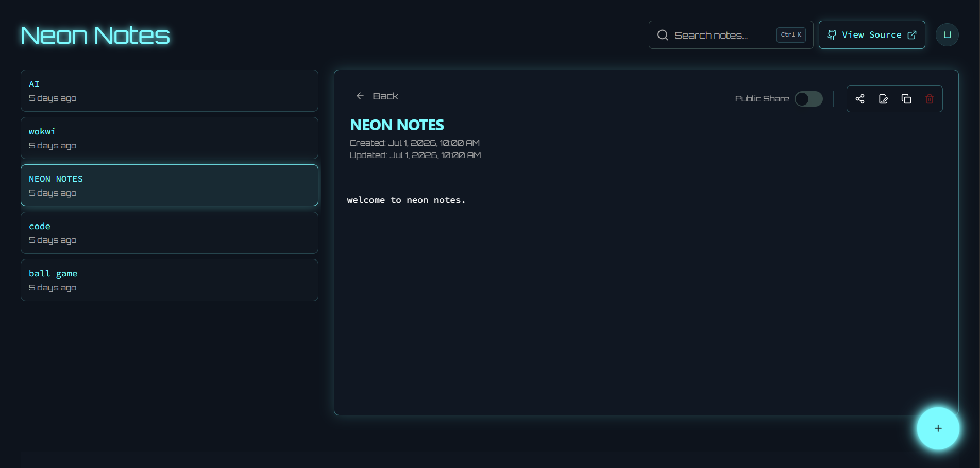Open the wokwi note
Viewport: 980px width, 468px height.
coord(170,138)
